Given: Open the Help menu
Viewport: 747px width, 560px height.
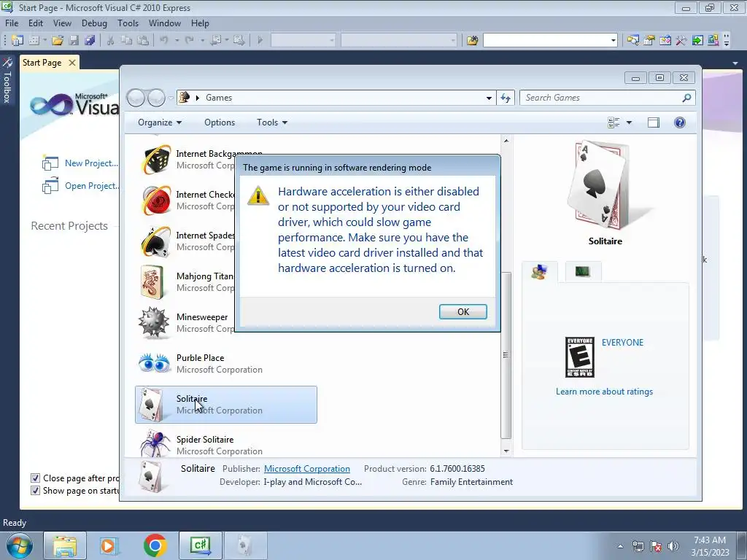Looking at the screenshot, I should (200, 23).
